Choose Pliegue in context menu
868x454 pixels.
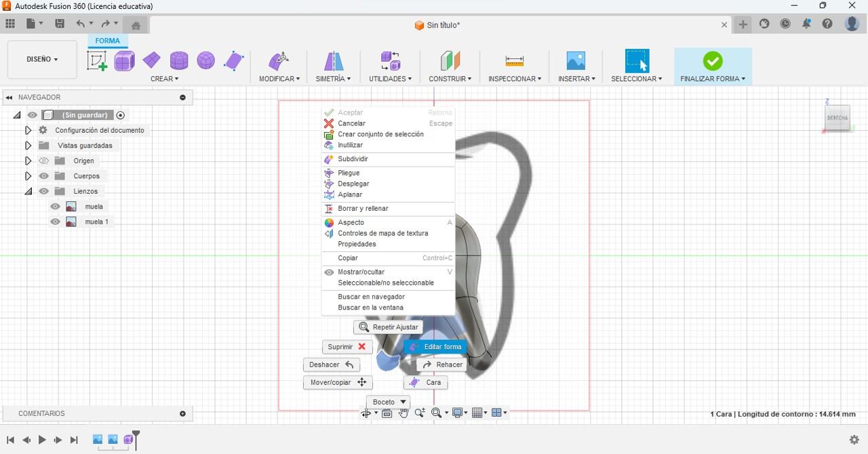[388, 173]
